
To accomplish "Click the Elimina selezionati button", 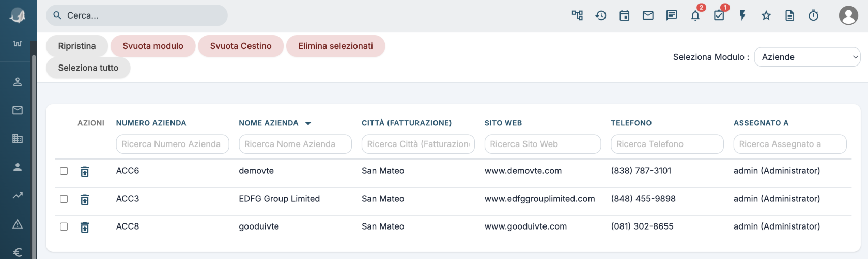I will (x=335, y=46).
